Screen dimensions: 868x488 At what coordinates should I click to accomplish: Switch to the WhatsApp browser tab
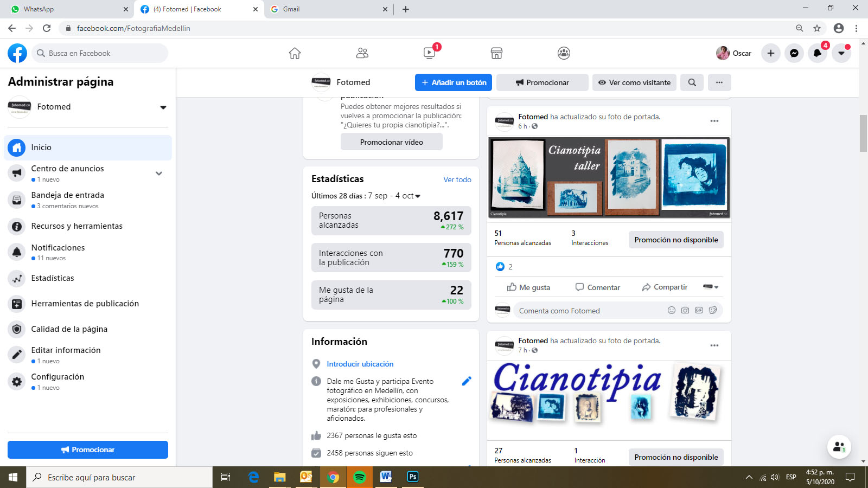[x=65, y=9]
